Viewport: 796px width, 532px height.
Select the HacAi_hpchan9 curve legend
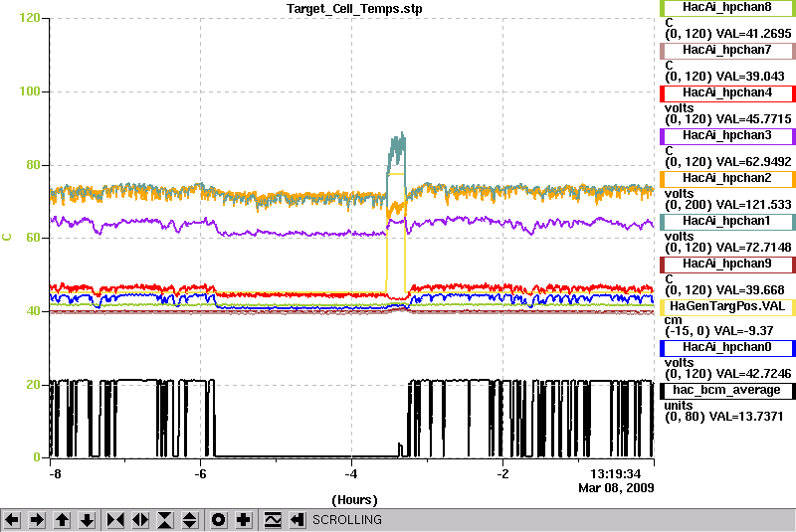click(x=727, y=265)
